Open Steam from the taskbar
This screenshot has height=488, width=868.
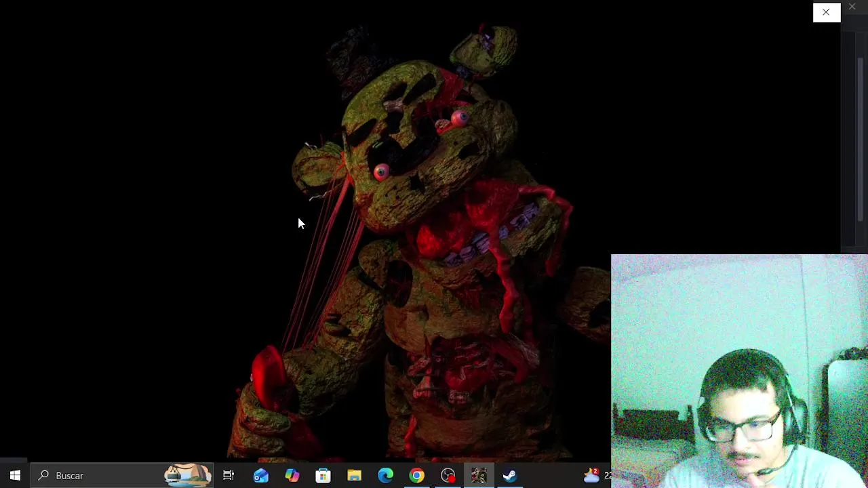[511, 475]
